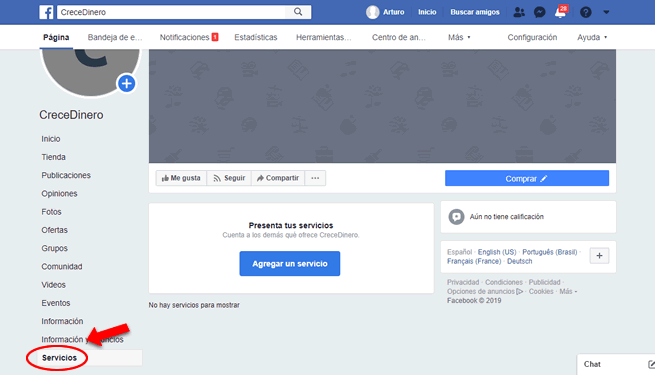Switch language to Português (Brasil)
Viewport: 655px width, 375px height.
click(x=550, y=252)
